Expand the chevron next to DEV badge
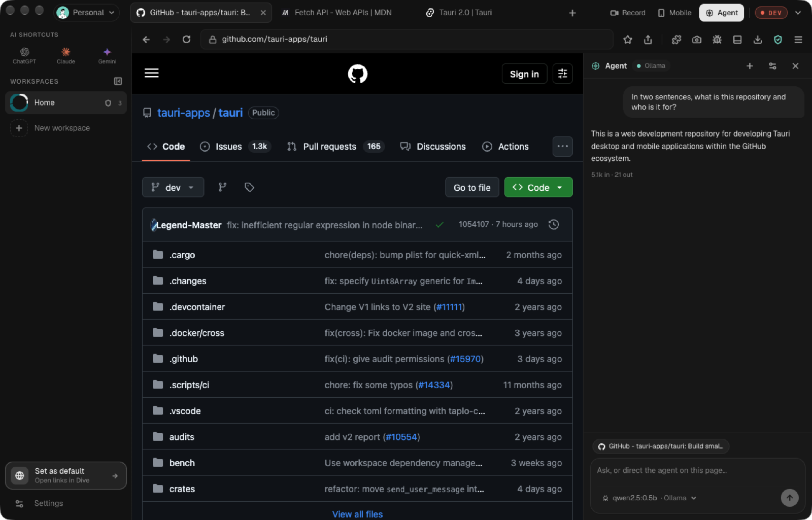 pyautogui.click(x=798, y=13)
